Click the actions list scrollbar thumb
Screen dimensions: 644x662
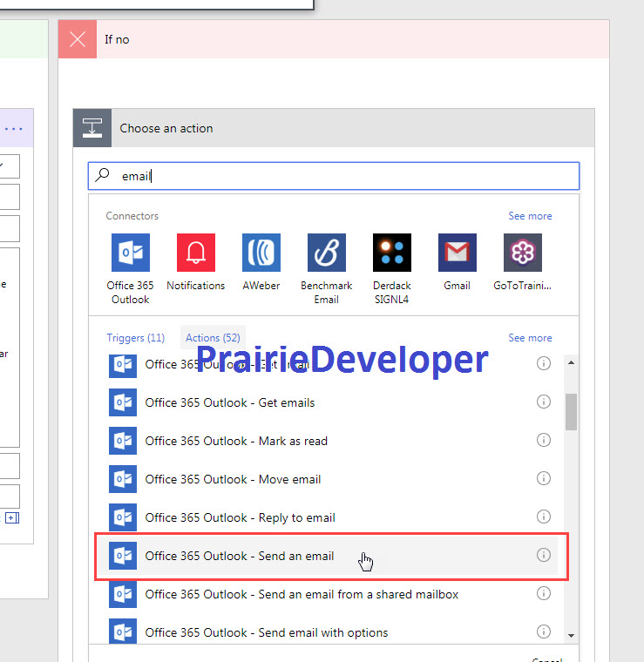(x=571, y=412)
